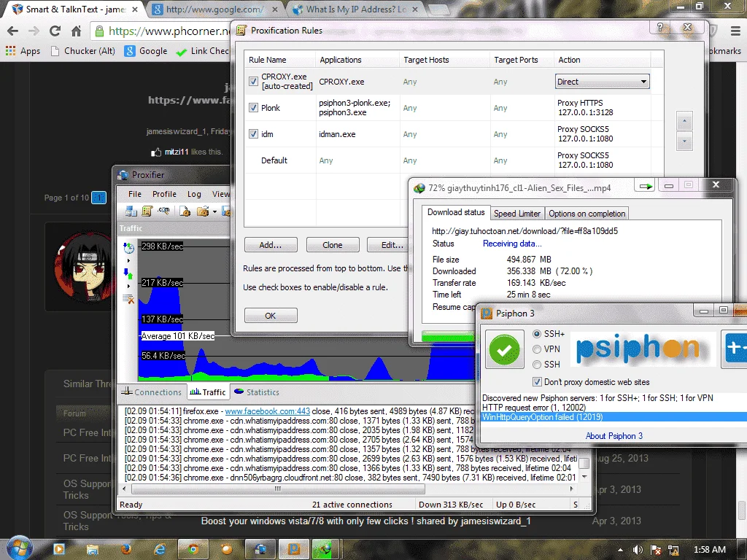Click Chrome reload page icon
Screen dimensions: 747x560
tap(55, 31)
